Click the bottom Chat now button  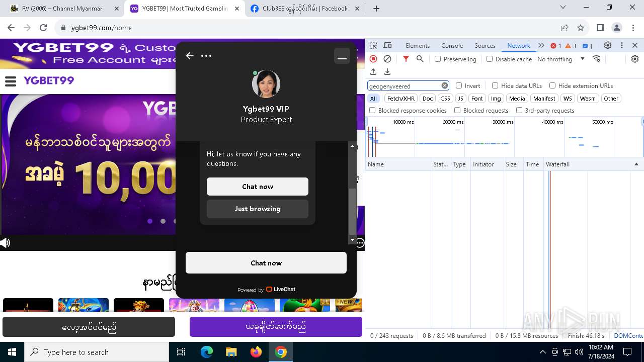click(x=266, y=263)
